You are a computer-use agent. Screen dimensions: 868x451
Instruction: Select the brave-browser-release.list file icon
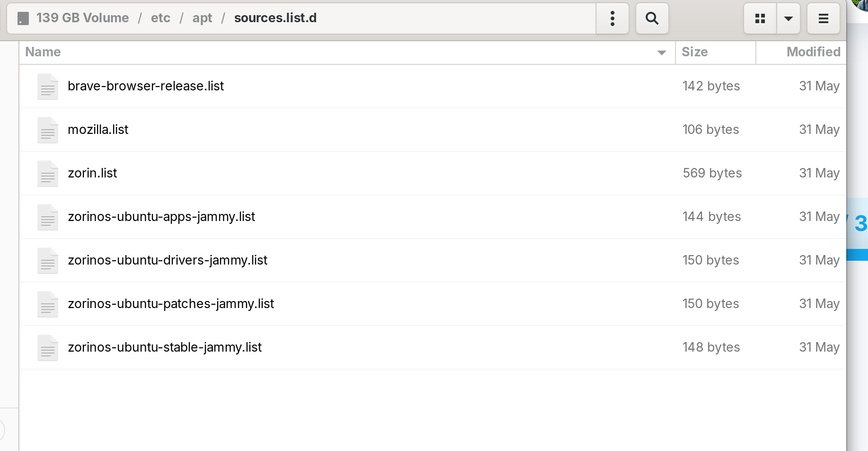tap(48, 87)
